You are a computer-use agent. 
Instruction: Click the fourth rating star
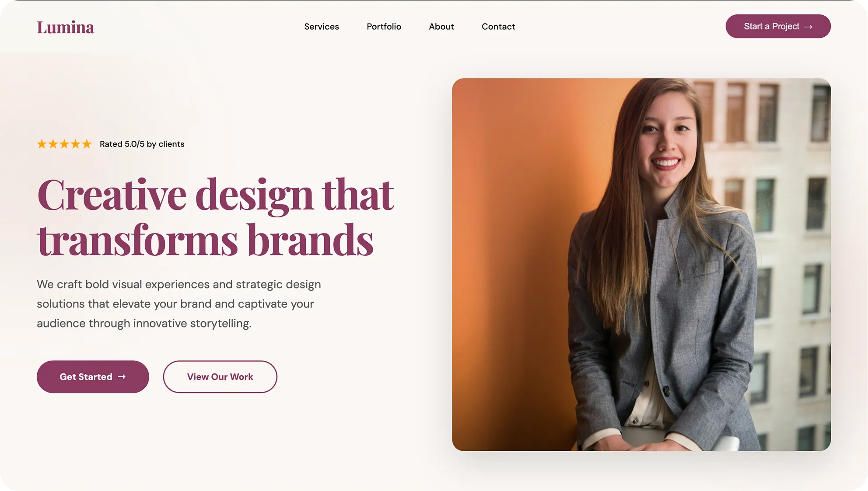76,144
